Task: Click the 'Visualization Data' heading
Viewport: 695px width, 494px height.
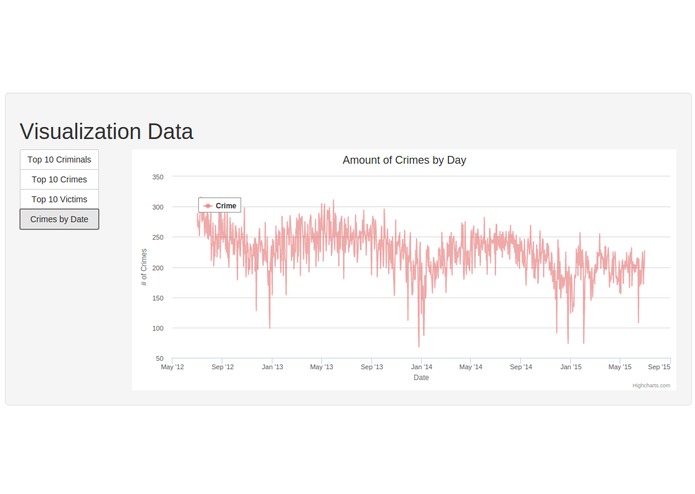Action: [106, 132]
